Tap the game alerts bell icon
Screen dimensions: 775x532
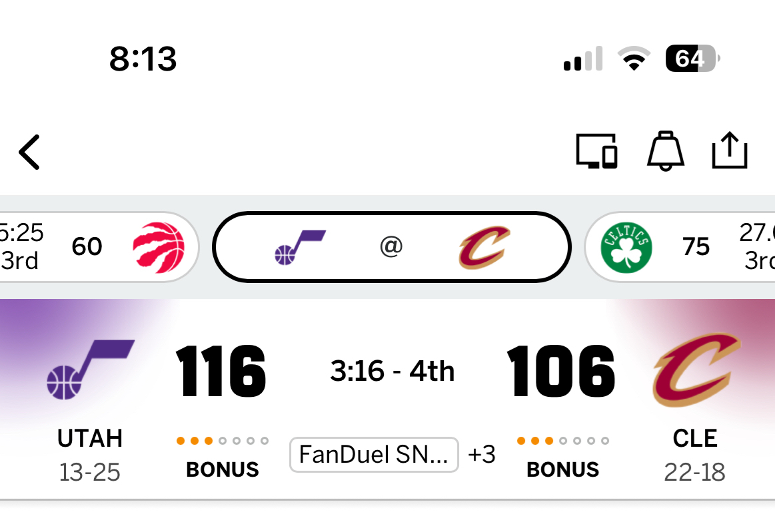[x=665, y=151]
